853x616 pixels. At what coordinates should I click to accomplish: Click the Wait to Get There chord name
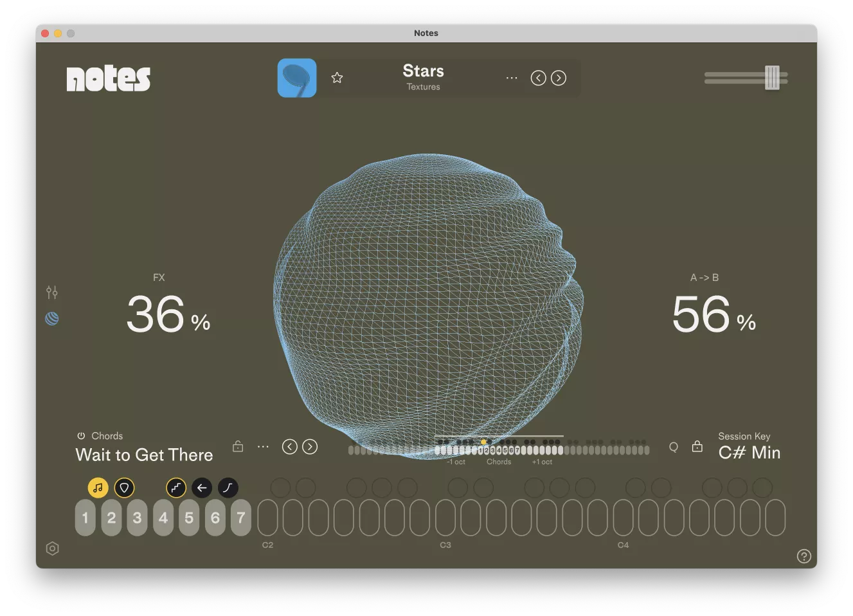click(x=144, y=455)
